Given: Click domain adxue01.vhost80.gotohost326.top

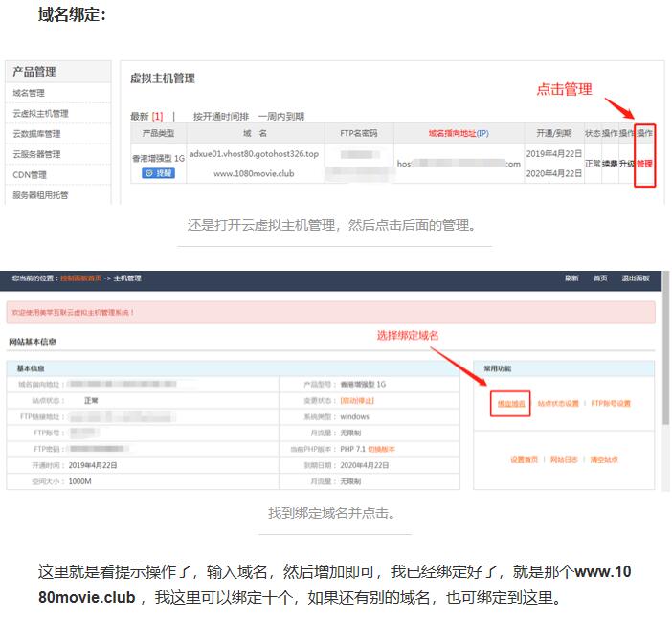Looking at the screenshot, I should (x=254, y=154).
